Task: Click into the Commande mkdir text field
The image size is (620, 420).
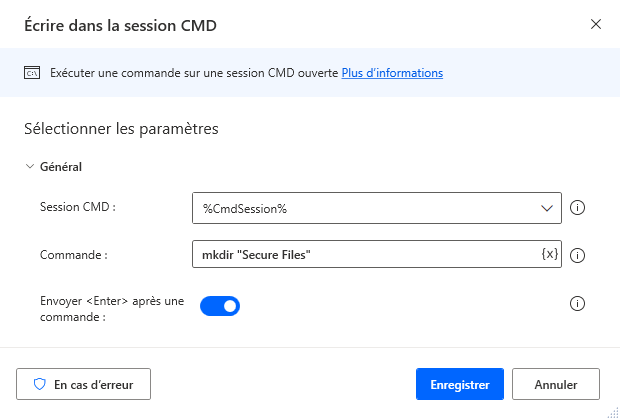Action: pos(360,255)
